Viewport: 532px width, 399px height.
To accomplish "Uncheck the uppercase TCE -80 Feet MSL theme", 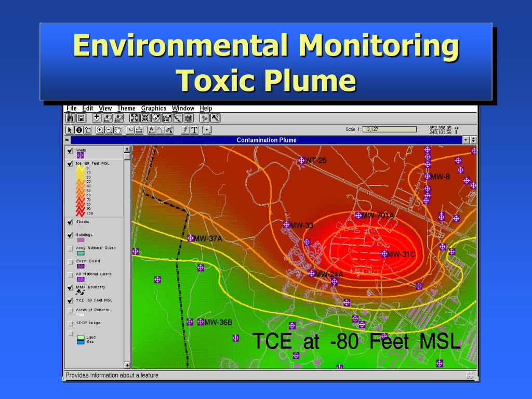I will click(70, 300).
